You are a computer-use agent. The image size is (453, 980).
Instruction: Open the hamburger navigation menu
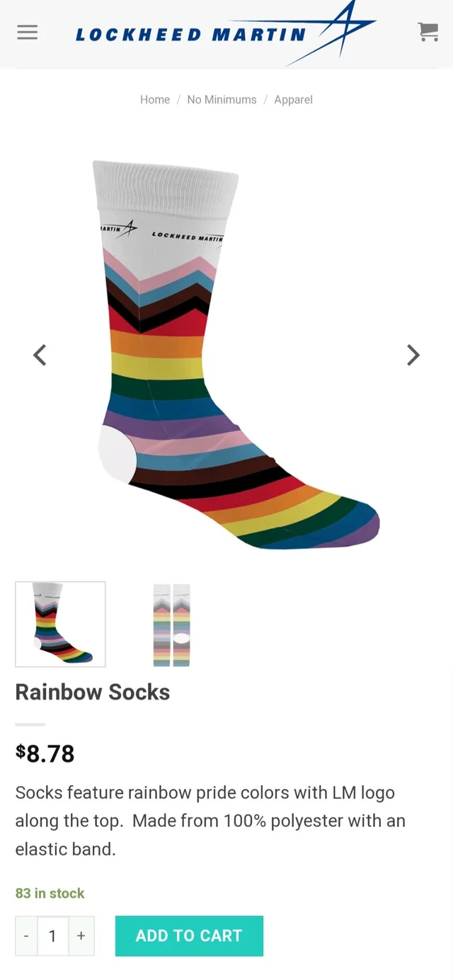(x=27, y=32)
